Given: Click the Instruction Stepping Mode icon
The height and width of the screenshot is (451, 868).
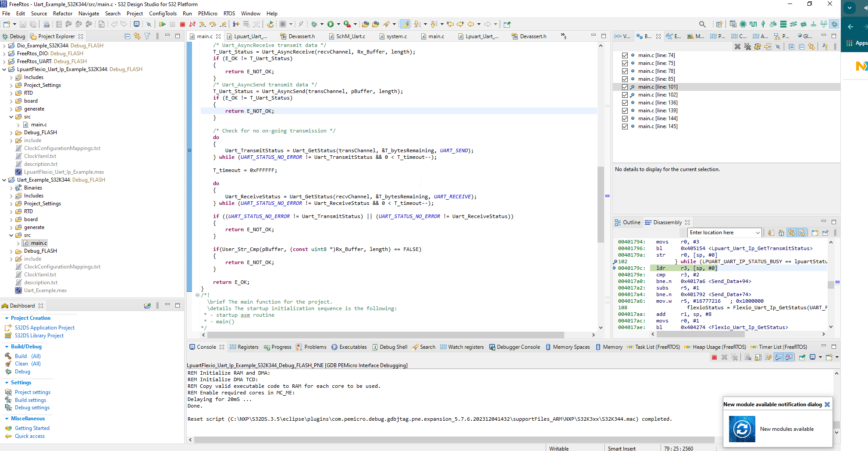Looking at the screenshot, I should 236,24.
